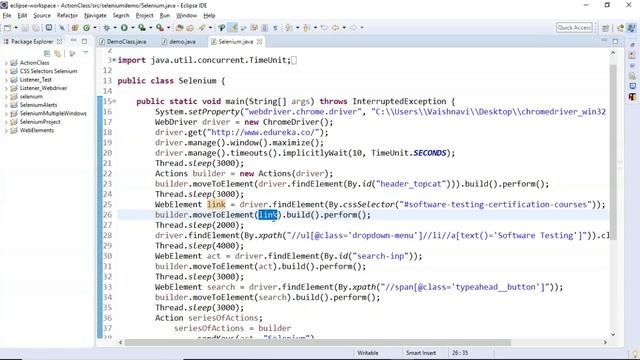Expand the CSS Selectors Selenium project
Viewport: 640px width, 360px height.
click(6, 71)
